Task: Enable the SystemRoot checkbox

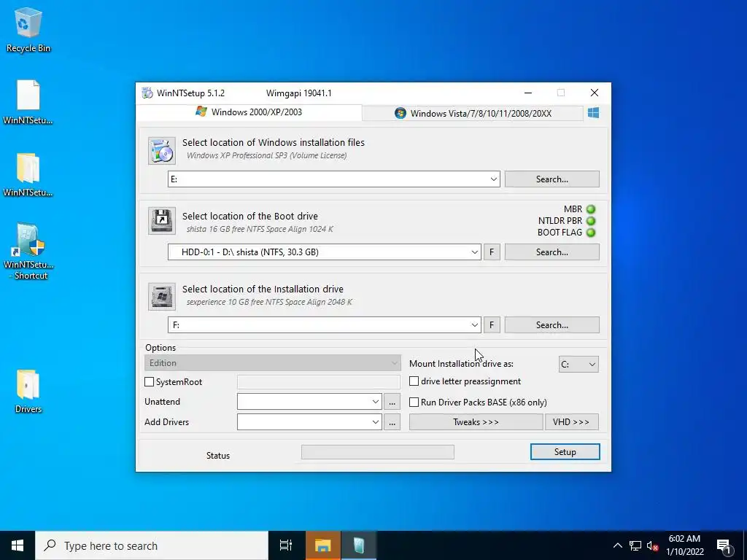Action: pos(149,382)
